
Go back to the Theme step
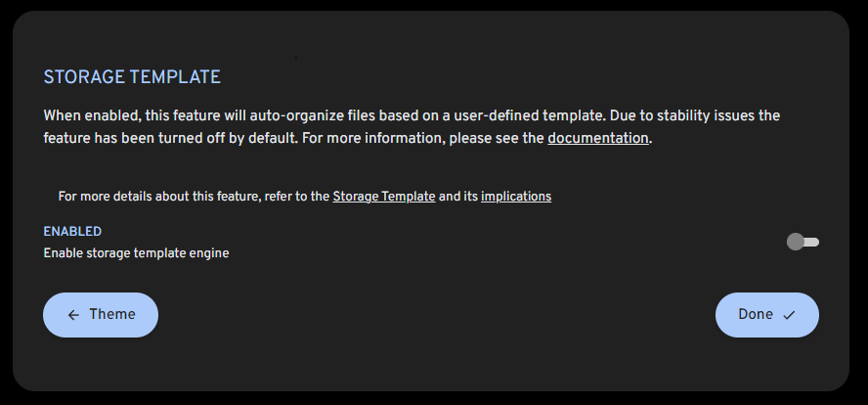tap(101, 315)
